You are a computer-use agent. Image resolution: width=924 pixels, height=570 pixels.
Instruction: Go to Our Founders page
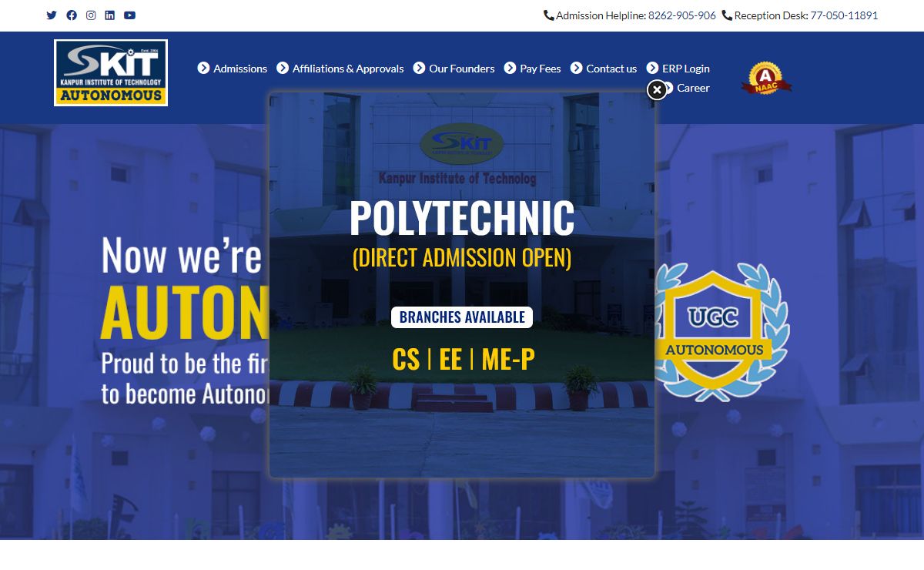pos(462,69)
